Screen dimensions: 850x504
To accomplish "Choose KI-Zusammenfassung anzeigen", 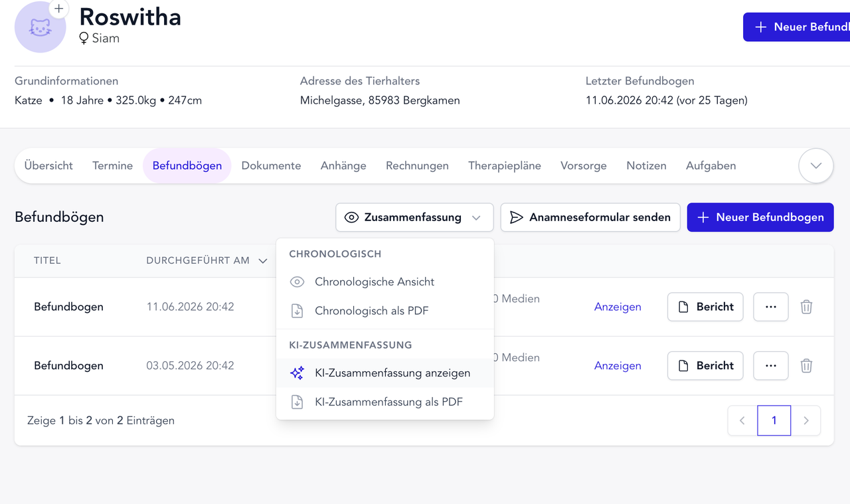I will coord(385,373).
